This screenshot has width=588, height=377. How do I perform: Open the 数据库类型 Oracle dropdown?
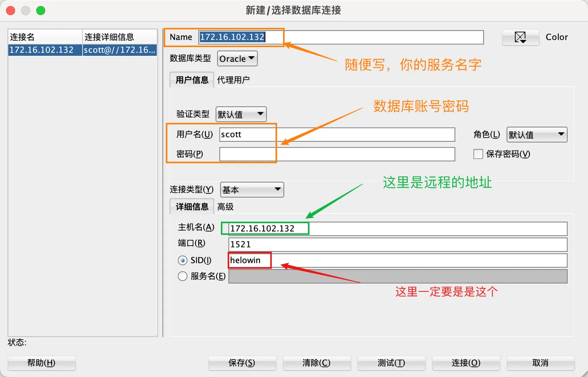237,59
